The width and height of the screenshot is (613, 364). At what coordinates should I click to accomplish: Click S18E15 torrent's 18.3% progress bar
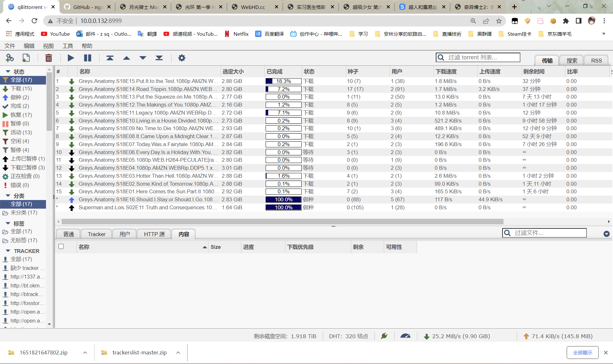click(x=284, y=81)
